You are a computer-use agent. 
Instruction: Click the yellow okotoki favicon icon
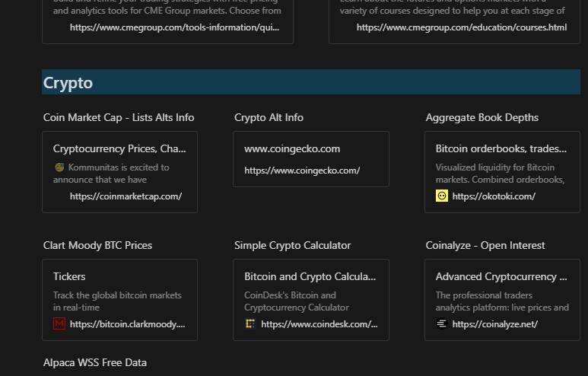pyautogui.click(x=442, y=196)
